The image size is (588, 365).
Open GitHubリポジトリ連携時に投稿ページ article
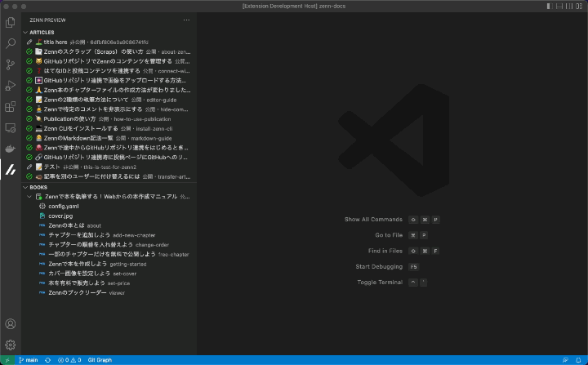click(109, 157)
